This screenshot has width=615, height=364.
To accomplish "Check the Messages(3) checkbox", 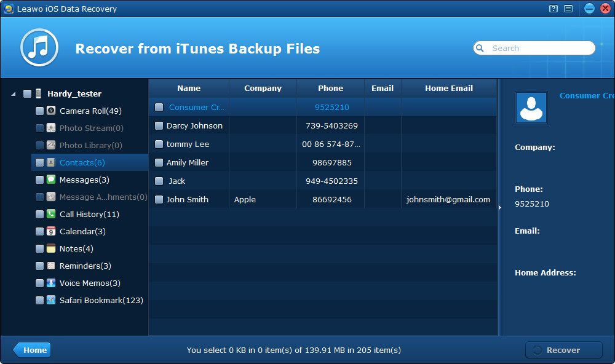I will (x=39, y=180).
